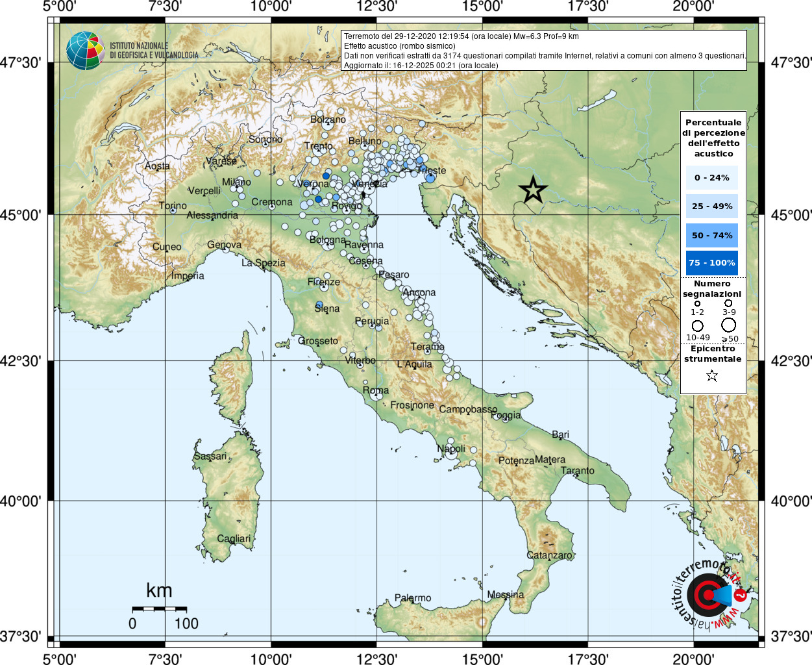Click the 'Terremoto del 29-12-2020' header line
This screenshot has height=665, width=812.
461,36
